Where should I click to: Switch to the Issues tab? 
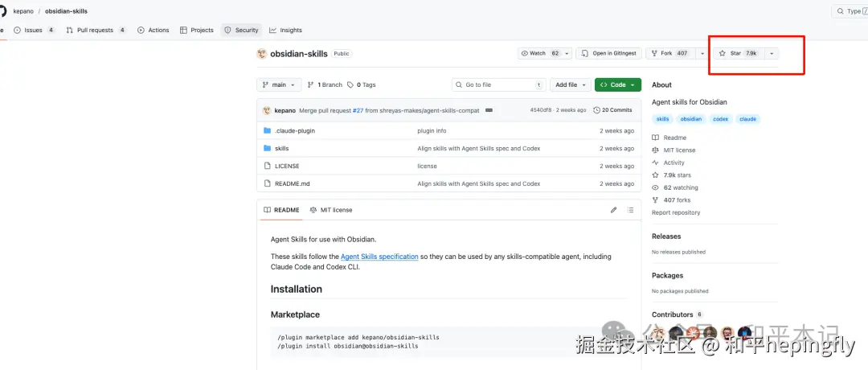tap(34, 30)
